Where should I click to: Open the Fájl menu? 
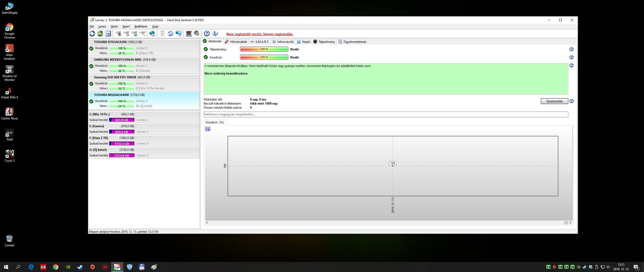coord(92,26)
